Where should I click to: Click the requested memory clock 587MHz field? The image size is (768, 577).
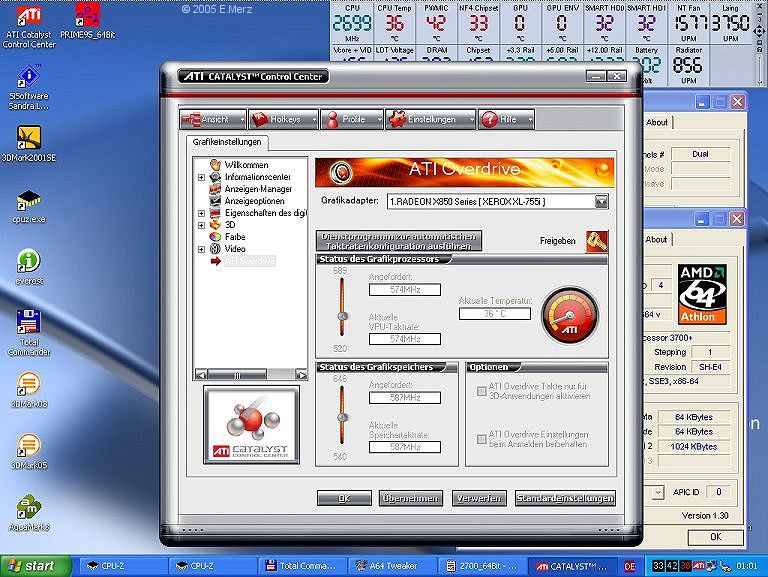coord(405,398)
